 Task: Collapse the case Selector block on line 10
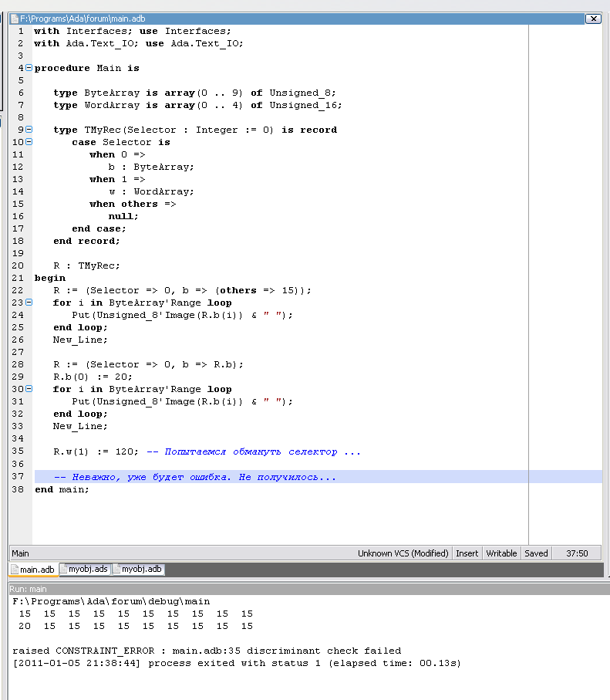pyautogui.click(x=29, y=142)
